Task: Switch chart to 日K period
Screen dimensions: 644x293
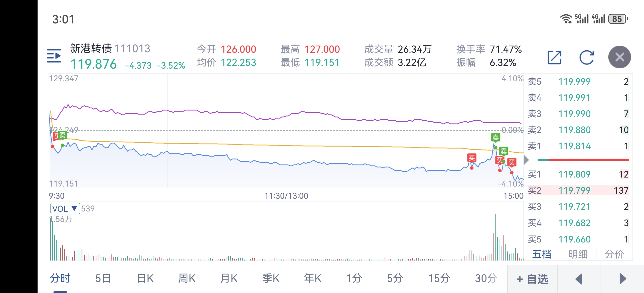Action: coord(145,278)
